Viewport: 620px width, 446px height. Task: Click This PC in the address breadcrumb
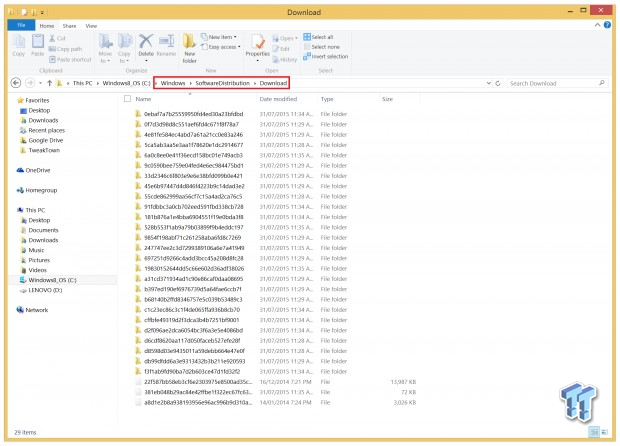[83, 83]
